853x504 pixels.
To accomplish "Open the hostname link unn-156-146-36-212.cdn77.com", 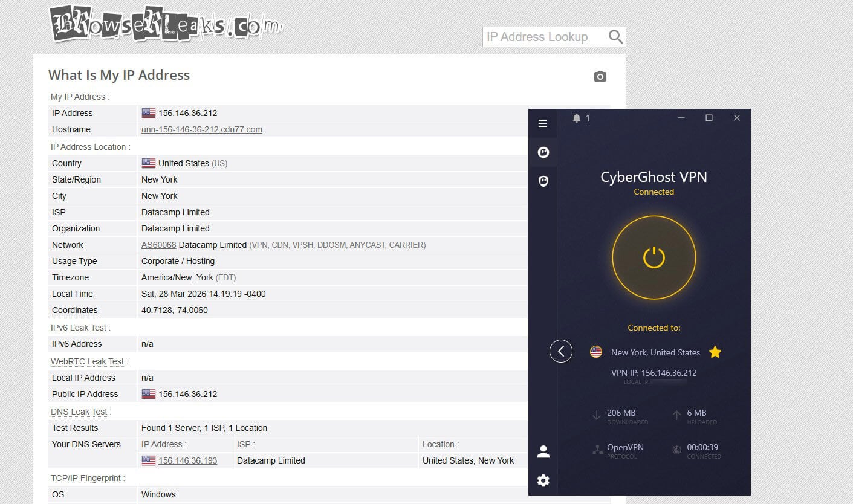I will pos(201,129).
